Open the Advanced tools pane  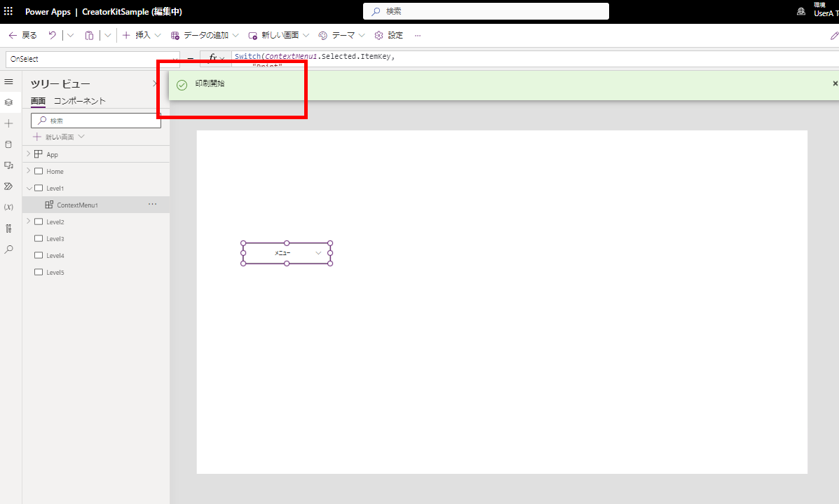click(9, 228)
